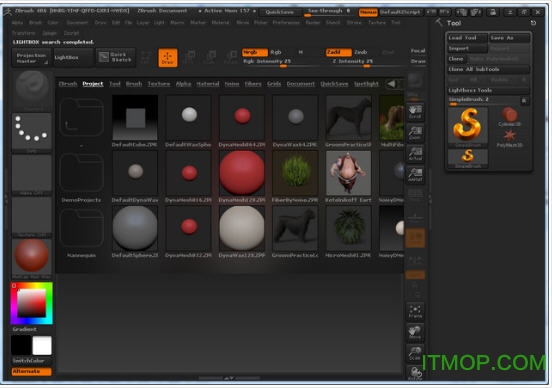The image size is (552, 388).
Task: Click the Frame icon in right shelf
Action: [x=415, y=312]
